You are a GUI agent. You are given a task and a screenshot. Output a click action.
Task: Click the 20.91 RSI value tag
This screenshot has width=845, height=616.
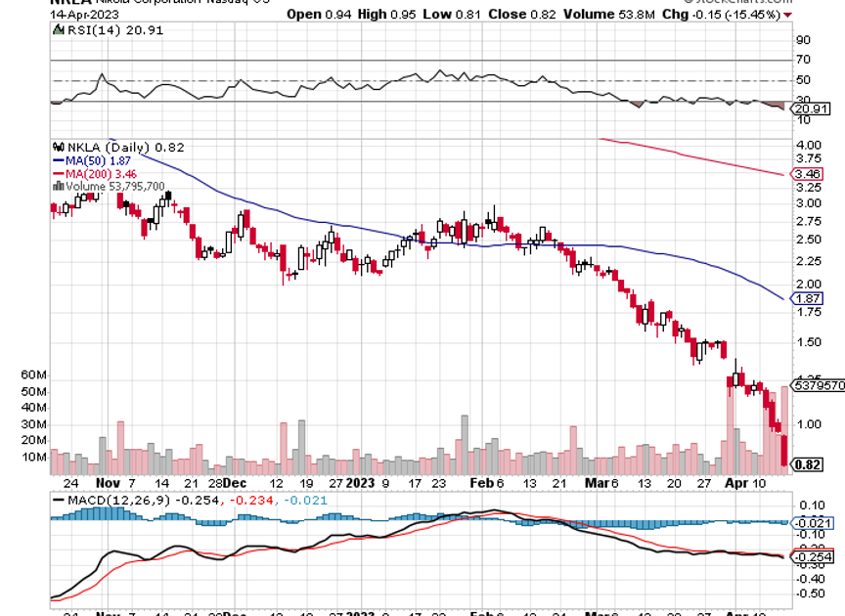coord(808,110)
